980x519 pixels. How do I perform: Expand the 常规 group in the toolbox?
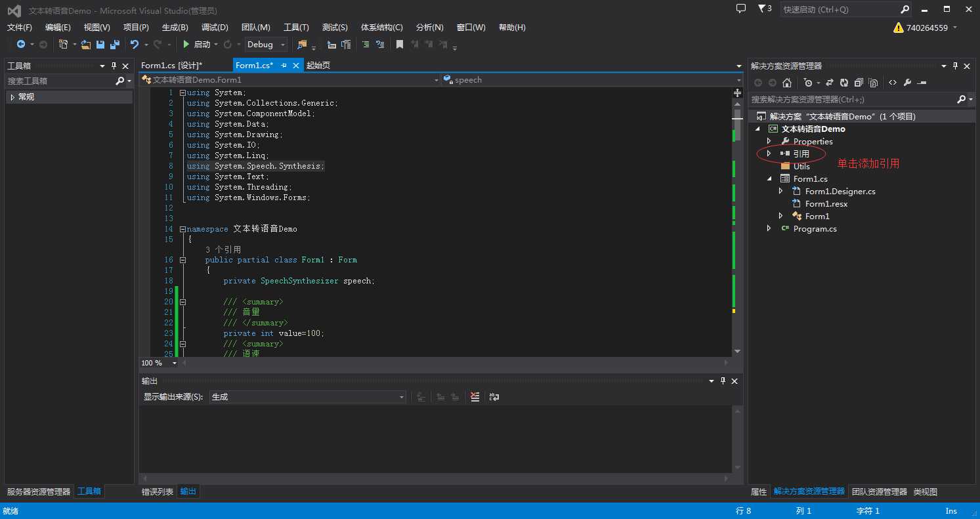[12, 97]
